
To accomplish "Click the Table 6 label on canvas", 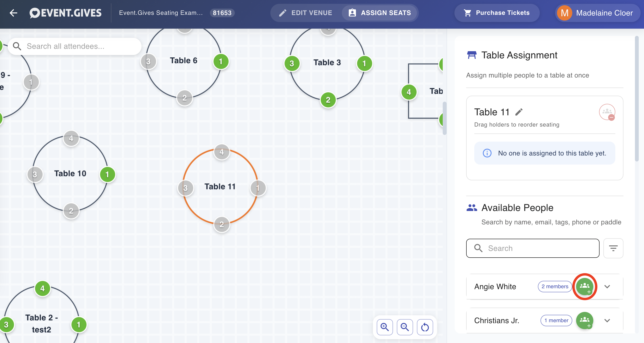I will point(184,61).
